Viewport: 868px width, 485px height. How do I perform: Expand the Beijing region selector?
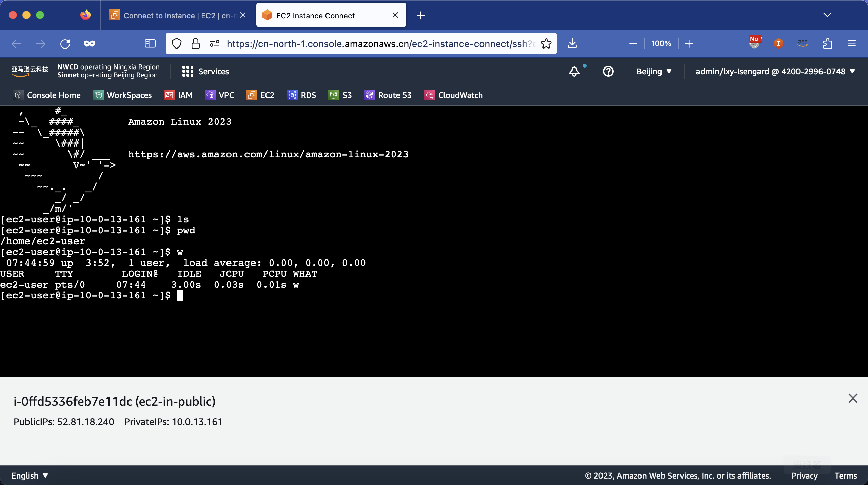pyautogui.click(x=654, y=71)
